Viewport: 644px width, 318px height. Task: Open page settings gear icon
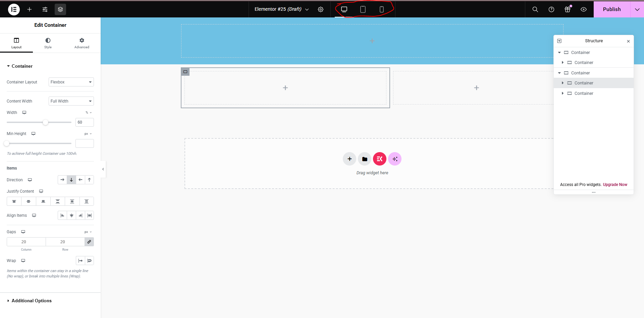tap(321, 9)
